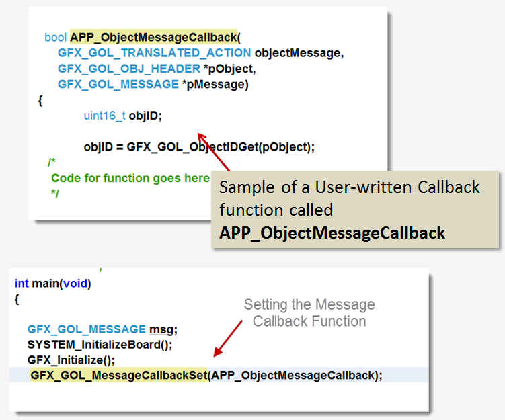Click the APP_ObjectMessageCallback argument in main

click(293, 375)
